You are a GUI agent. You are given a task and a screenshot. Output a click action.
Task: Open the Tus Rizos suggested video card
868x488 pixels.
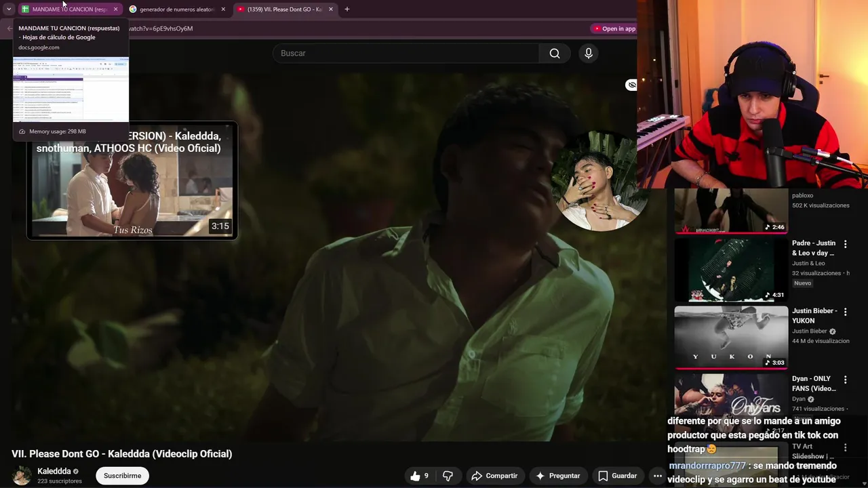[132, 180]
